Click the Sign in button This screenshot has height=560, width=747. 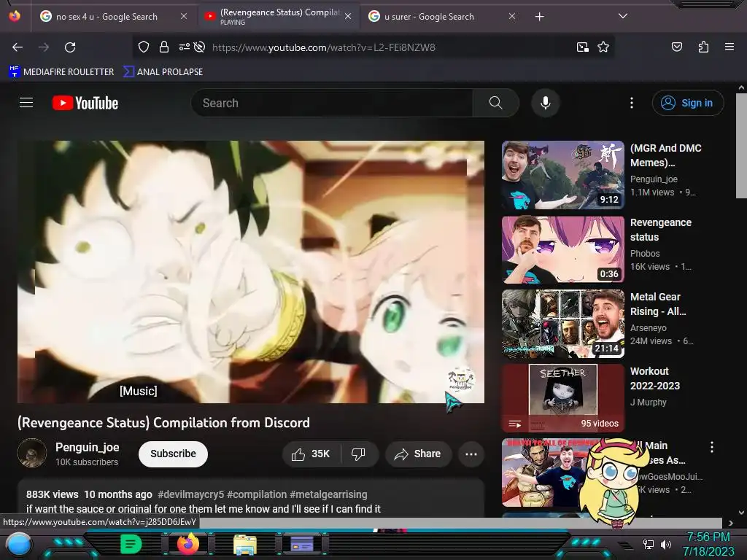(x=688, y=103)
